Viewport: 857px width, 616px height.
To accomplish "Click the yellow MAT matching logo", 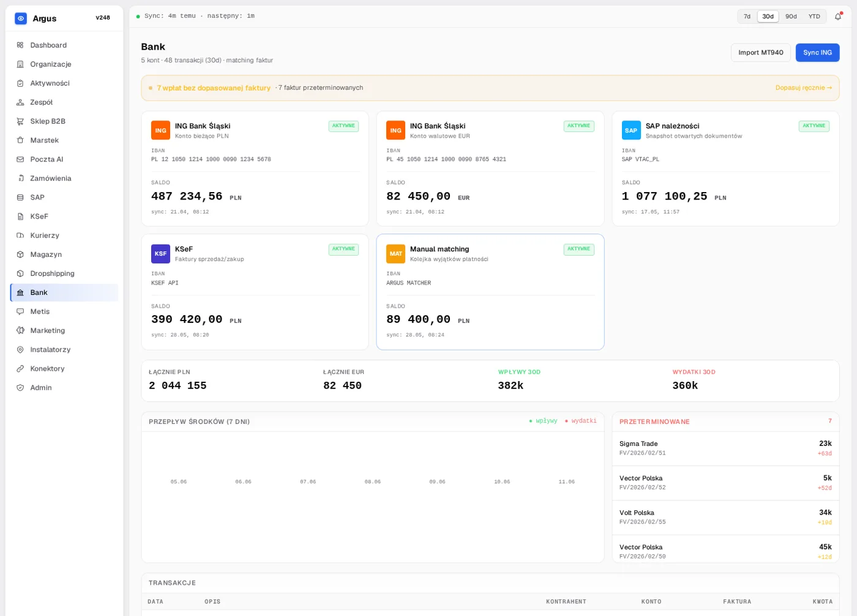I will click(x=395, y=253).
